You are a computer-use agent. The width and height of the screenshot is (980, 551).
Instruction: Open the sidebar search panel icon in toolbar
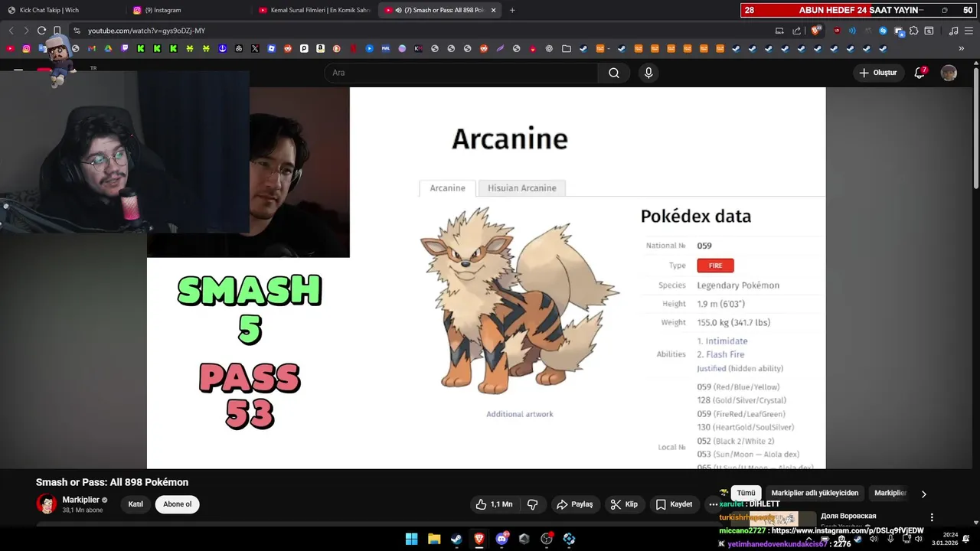(929, 31)
